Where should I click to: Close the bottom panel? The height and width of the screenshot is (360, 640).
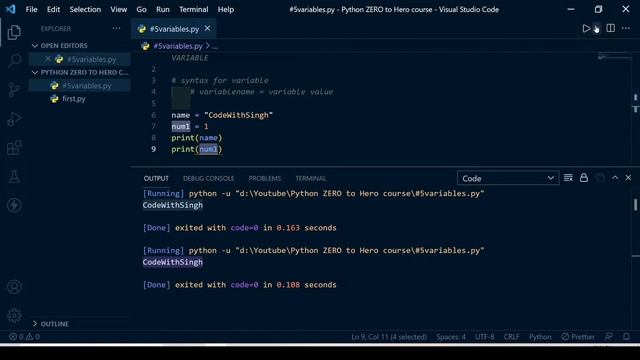click(x=628, y=178)
